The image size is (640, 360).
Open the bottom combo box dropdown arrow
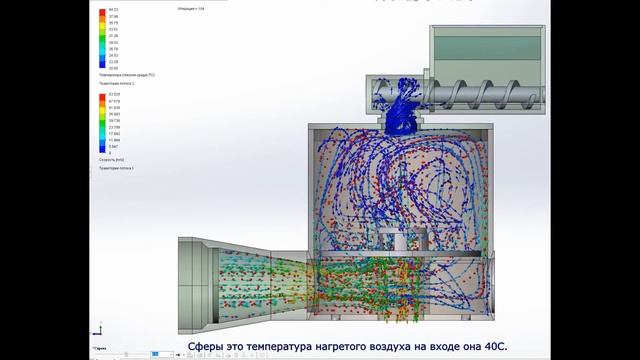point(170,355)
